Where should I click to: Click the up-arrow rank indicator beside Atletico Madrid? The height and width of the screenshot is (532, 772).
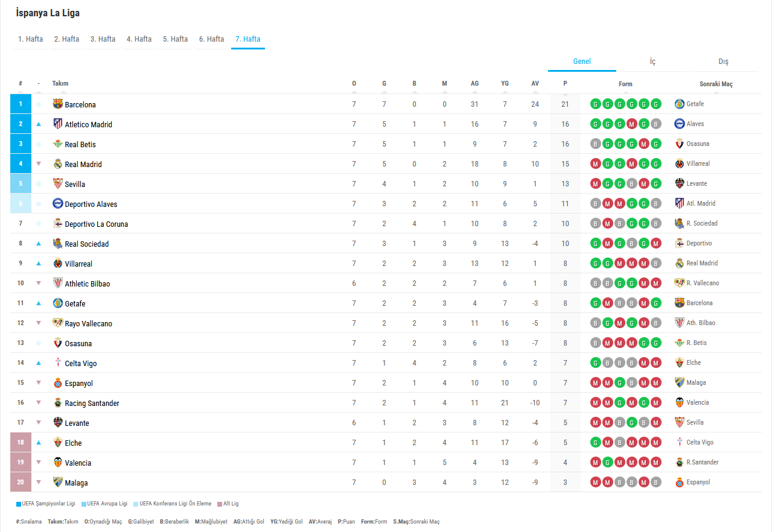tap(39, 124)
